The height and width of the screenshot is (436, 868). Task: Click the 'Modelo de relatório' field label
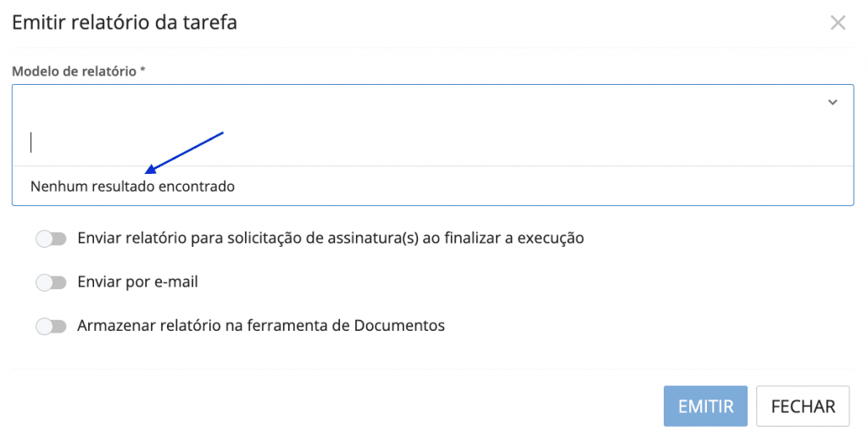[74, 71]
